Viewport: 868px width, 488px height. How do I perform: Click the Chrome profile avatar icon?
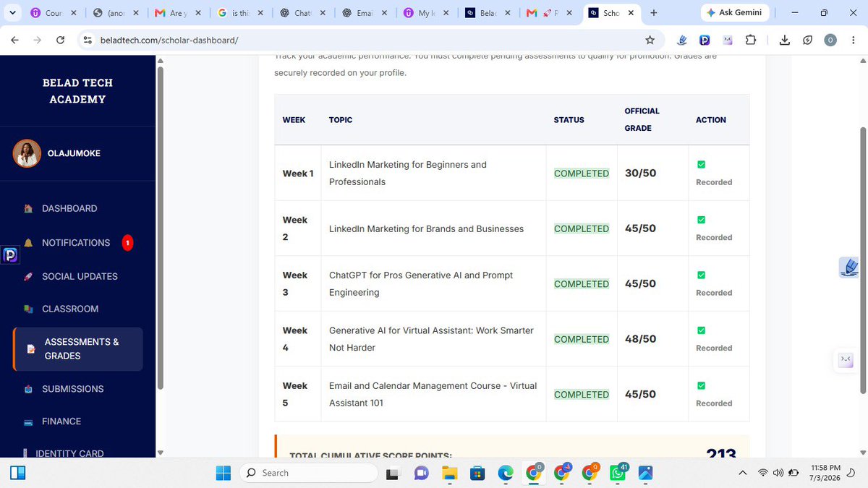(x=830, y=40)
